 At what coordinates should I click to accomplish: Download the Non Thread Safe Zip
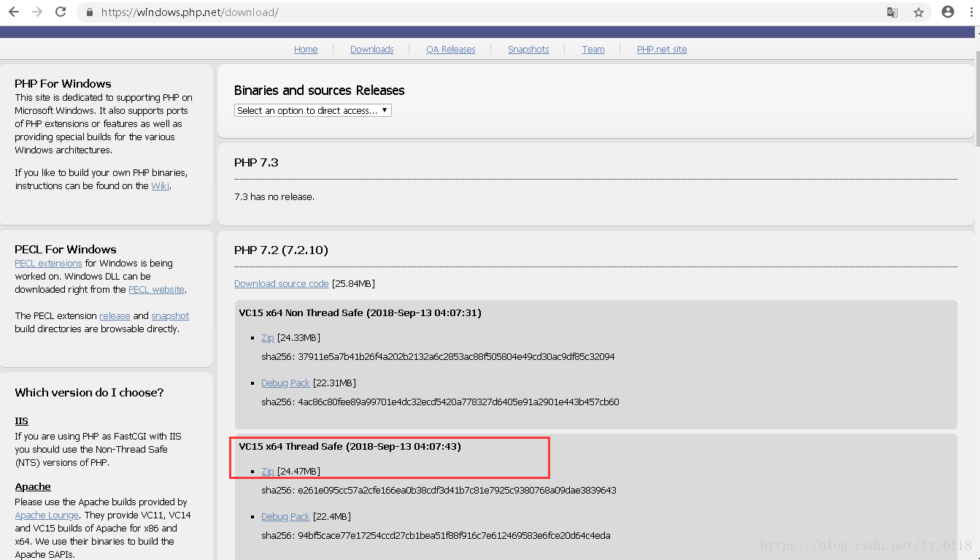click(x=268, y=338)
